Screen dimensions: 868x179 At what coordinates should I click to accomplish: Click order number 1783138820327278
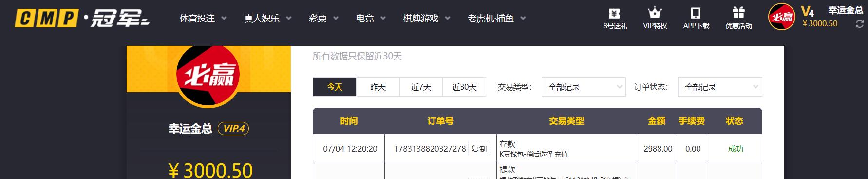click(x=430, y=149)
